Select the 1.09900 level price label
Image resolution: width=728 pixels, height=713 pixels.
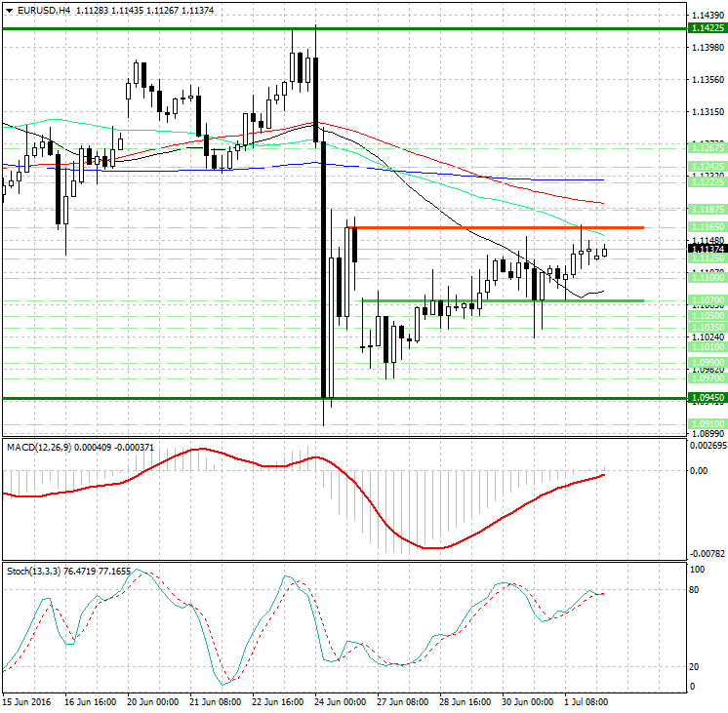pos(708,363)
